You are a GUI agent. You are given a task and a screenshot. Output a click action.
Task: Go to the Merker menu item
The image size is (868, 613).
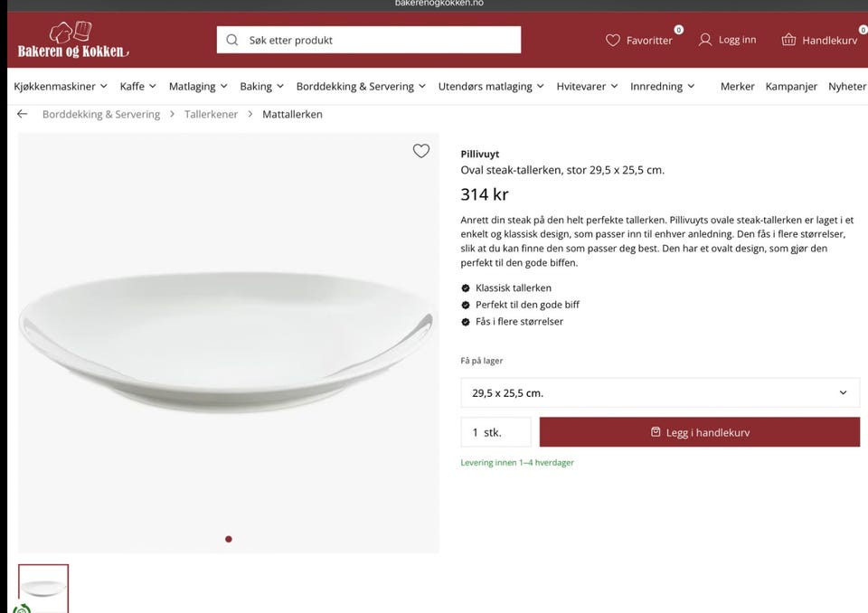click(x=737, y=87)
